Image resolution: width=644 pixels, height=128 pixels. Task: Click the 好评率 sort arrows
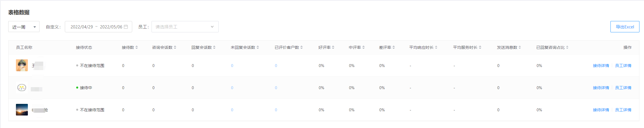(333, 47)
